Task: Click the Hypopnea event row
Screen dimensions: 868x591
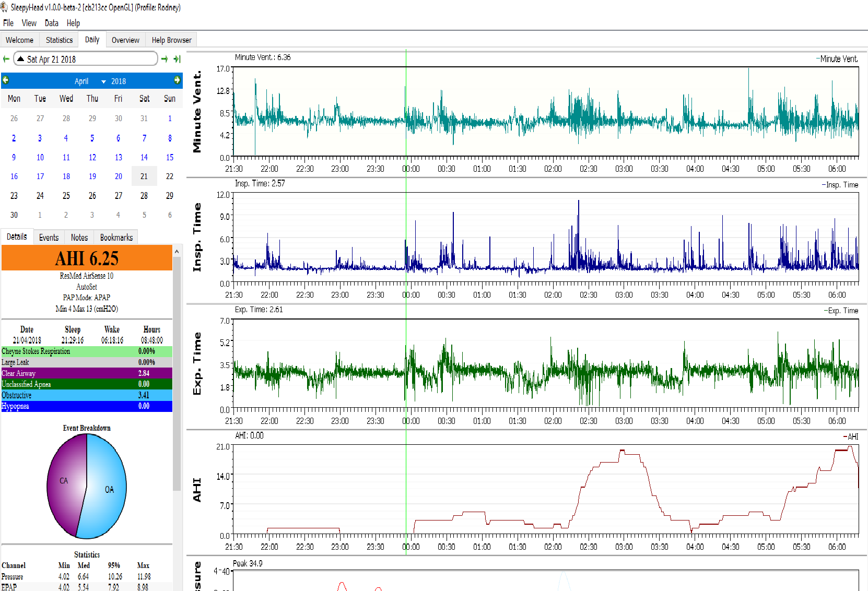Action: click(x=87, y=406)
